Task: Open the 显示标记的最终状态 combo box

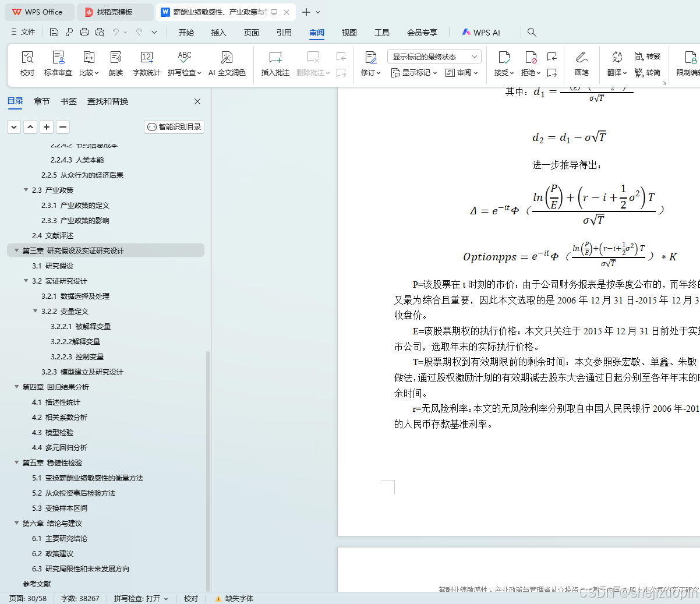Action: click(434, 56)
